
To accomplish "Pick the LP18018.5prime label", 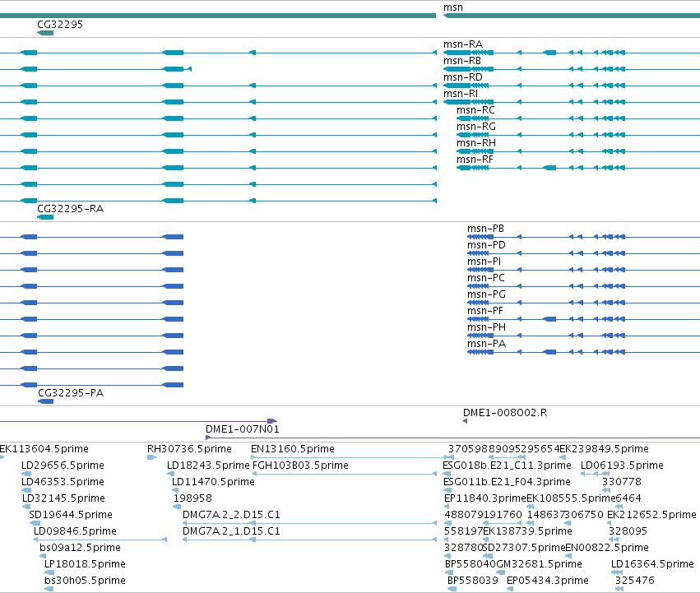I will [x=85, y=565].
